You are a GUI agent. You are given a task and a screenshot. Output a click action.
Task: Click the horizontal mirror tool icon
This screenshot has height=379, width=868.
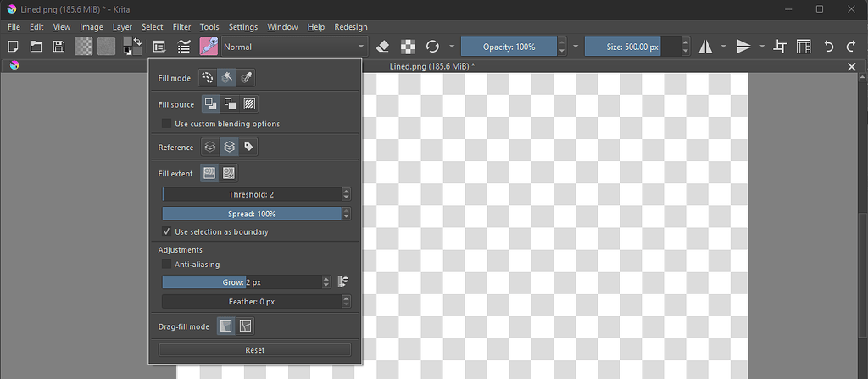[705, 47]
